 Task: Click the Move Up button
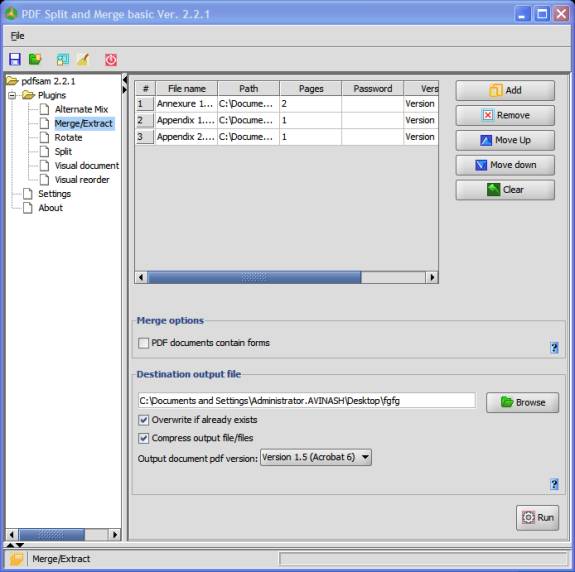tap(505, 140)
